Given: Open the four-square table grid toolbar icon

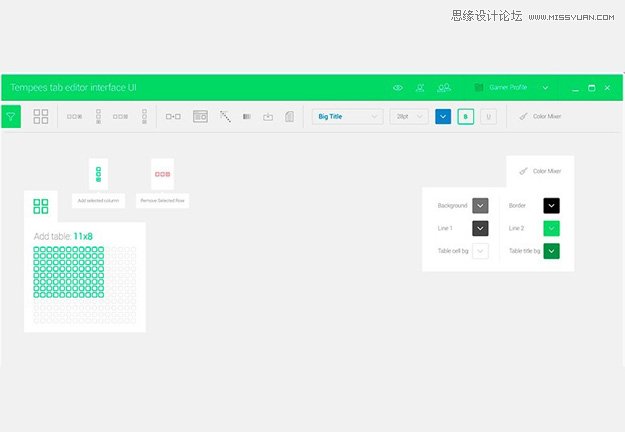Looking at the screenshot, I should point(41,116).
